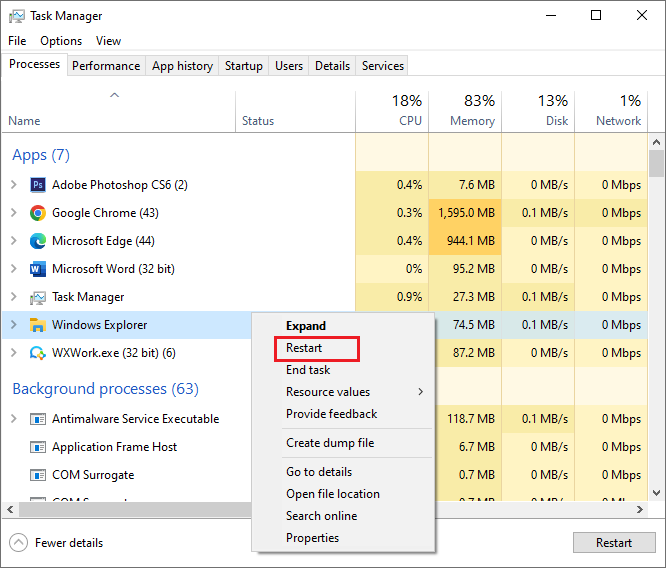Screen dimensions: 666x568
Task: Switch to the Performance tab
Action: pos(106,66)
